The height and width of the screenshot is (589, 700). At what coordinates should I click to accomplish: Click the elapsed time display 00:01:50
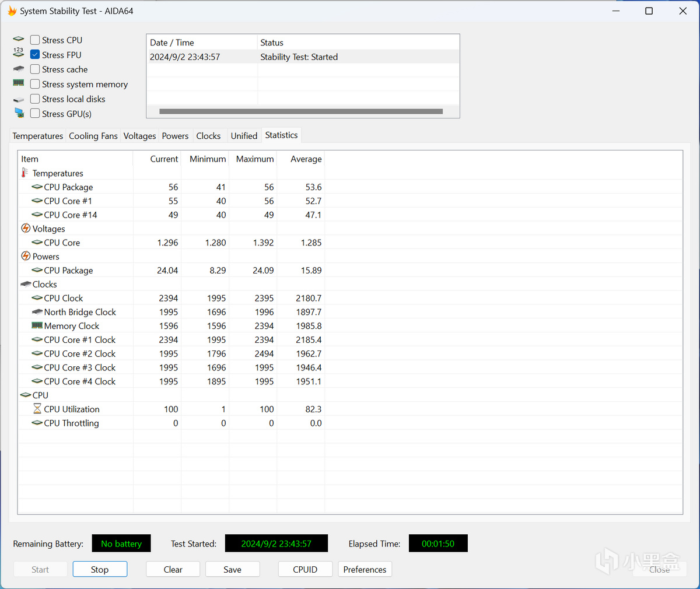click(438, 544)
